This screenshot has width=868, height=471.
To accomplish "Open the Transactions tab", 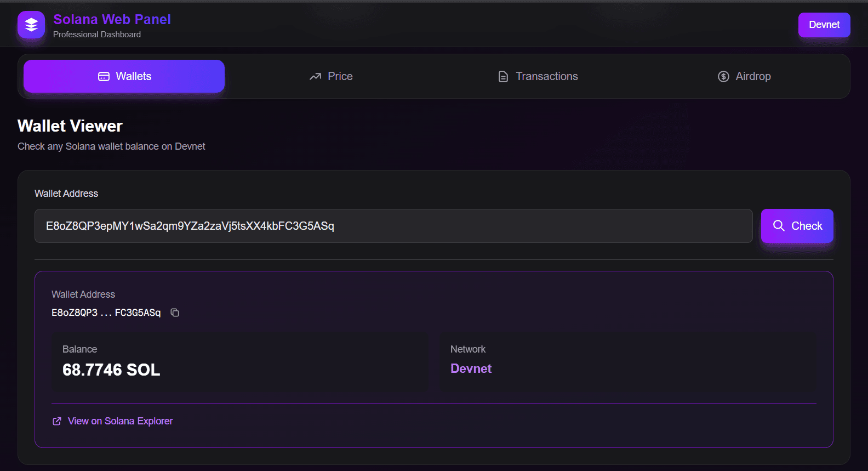I will 546,76.
